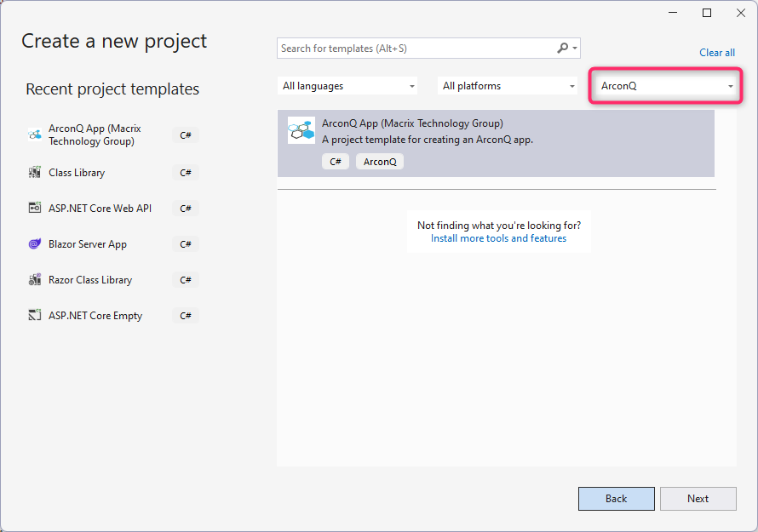Click the C# badge next to ASP.NET Core Empty
758x532 pixels.
(186, 316)
